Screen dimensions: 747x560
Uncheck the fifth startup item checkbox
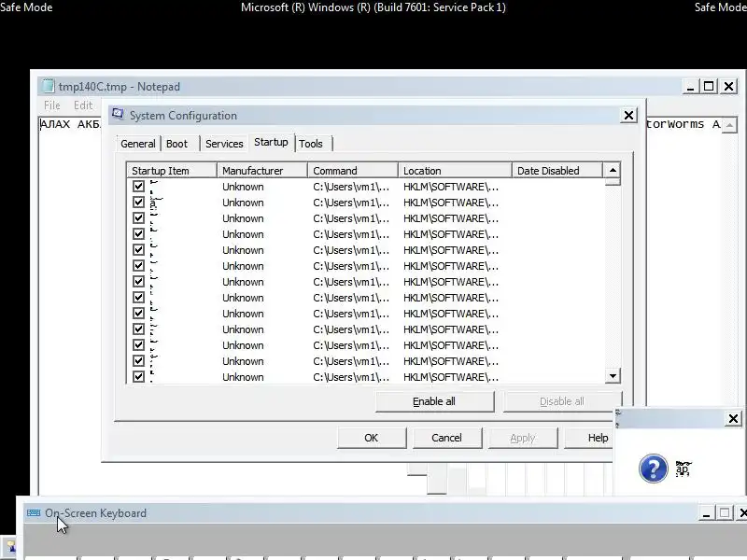(x=138, y=249)
